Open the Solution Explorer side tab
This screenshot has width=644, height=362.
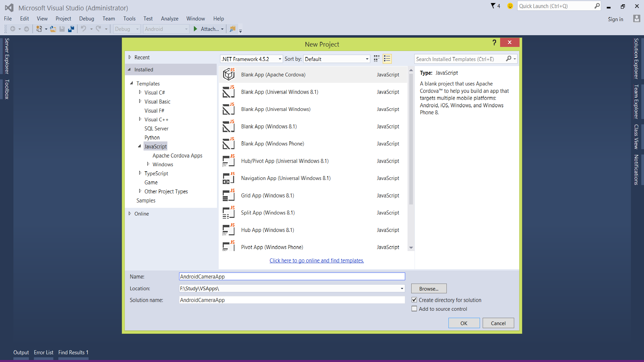(x=636, y=58)
